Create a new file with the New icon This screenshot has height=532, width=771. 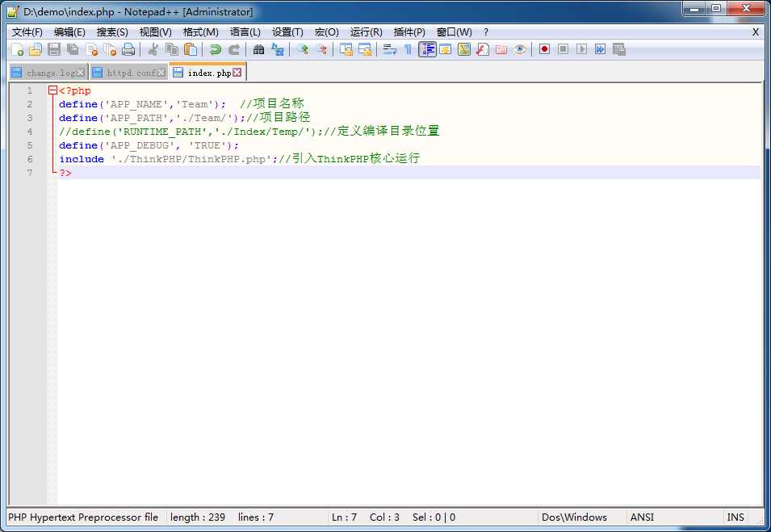click(17, 49)
